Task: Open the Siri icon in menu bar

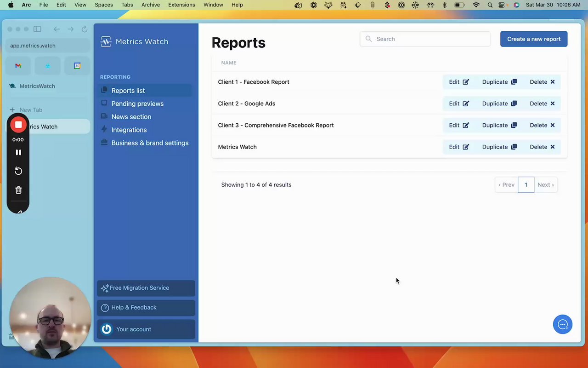Action: coord(516,5)
